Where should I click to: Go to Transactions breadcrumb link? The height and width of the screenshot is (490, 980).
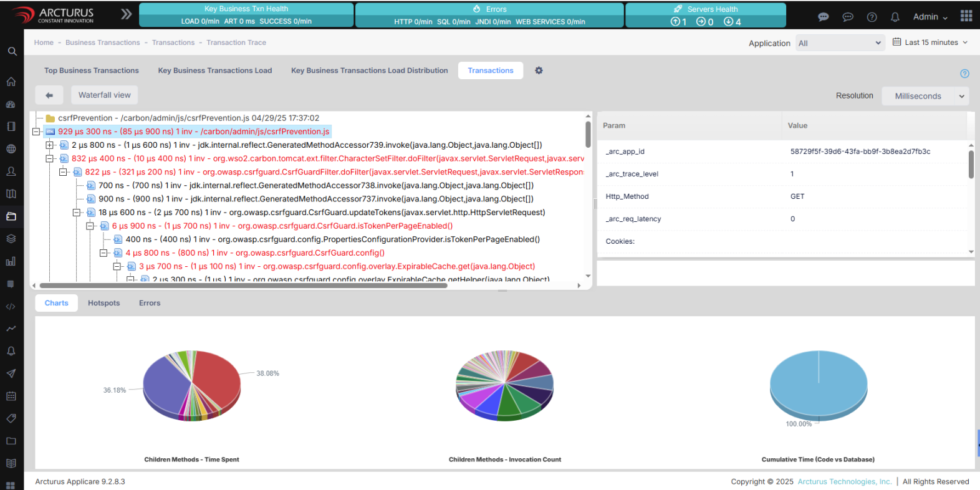pos(173,42)
